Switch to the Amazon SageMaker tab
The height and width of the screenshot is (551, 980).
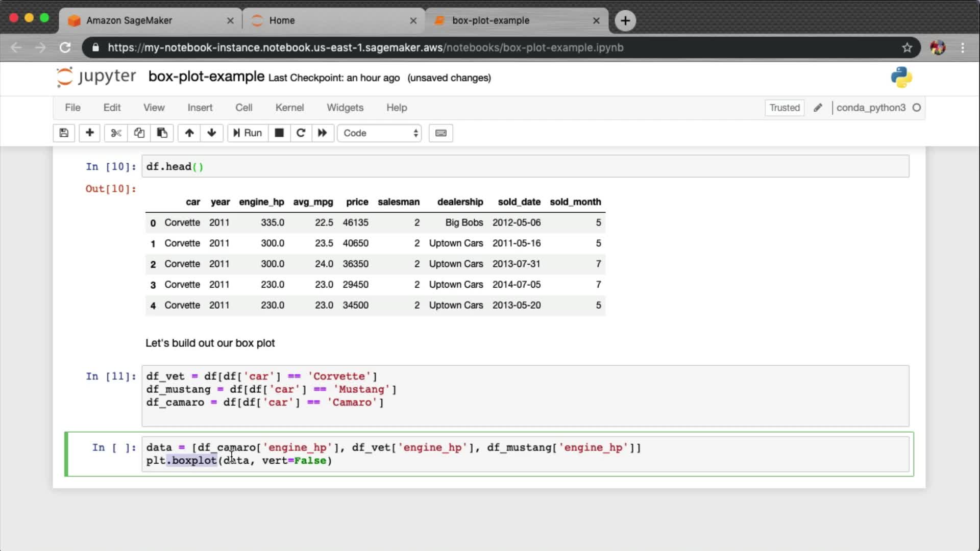(129, 20)
